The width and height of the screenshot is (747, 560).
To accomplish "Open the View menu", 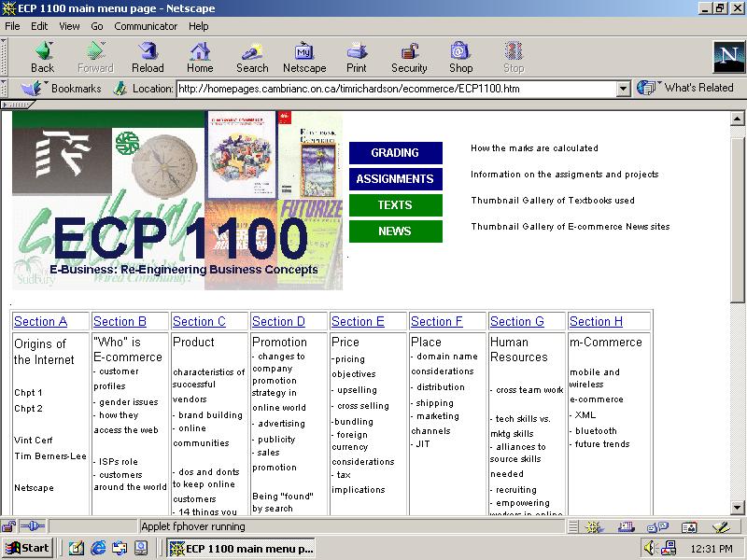I will 69,26.
